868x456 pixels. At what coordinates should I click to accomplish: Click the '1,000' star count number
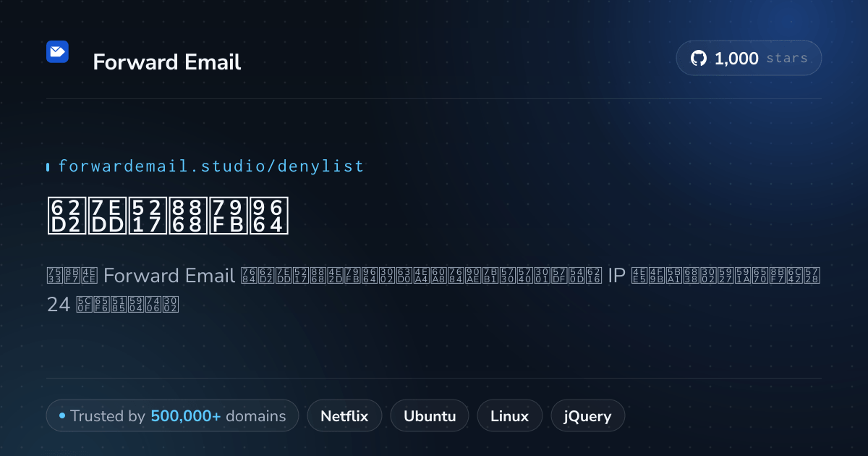coord(736,59)
